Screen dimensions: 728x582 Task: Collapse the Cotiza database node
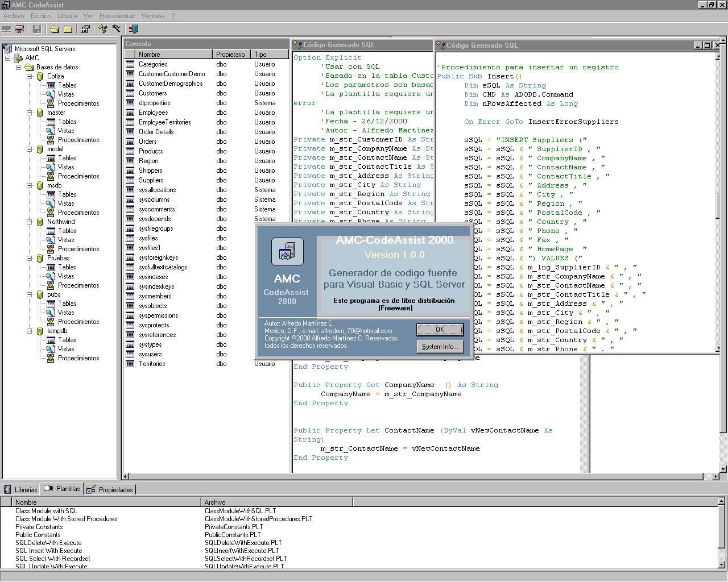pos(30,76)
